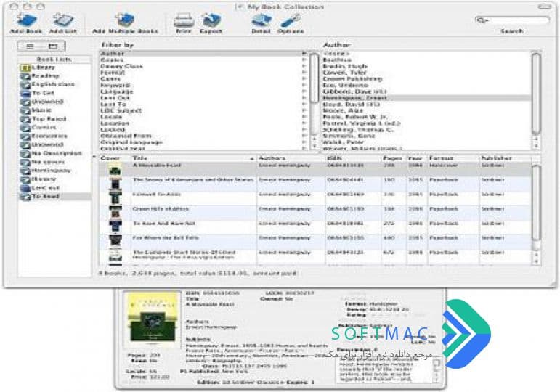Image resolution: width=560 pixels, height=392 pixels.
Task: Expand the Genre filter arrow
Action: coord(304,79)
